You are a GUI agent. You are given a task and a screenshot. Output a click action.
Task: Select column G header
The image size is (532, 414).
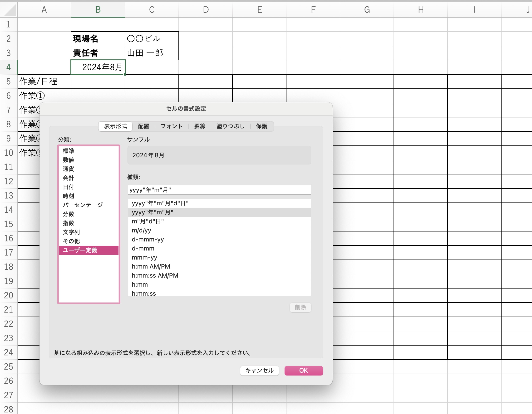pos(367,10)
